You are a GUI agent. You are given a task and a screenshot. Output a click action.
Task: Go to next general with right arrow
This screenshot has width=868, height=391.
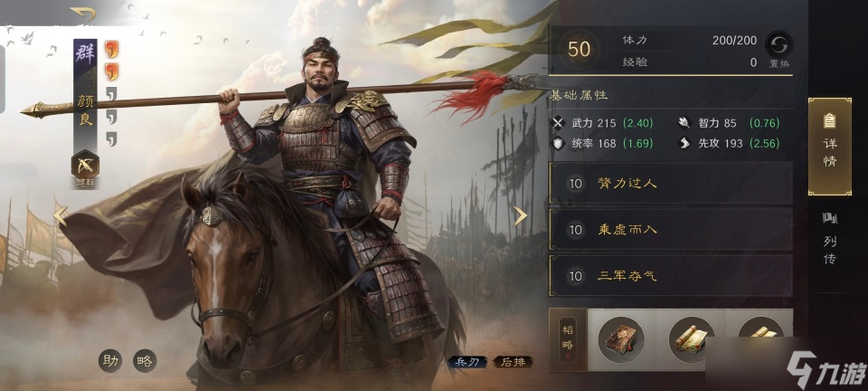pyautogui.click(x=520, y=215)
